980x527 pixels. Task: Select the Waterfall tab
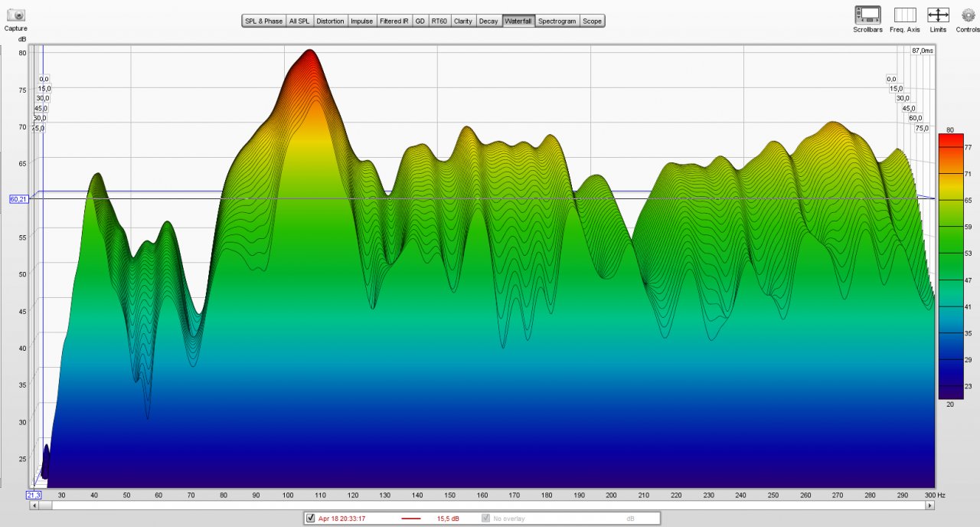[518, 21]
